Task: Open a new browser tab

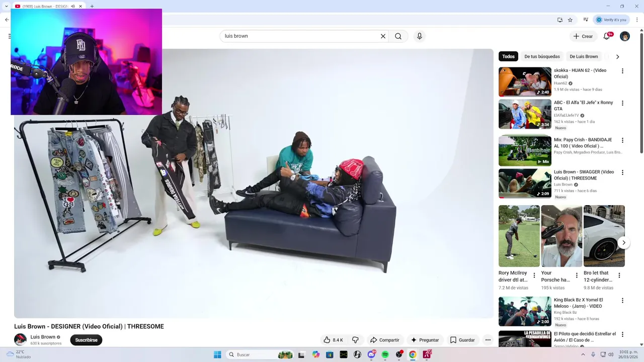Action: click(92, 7)
